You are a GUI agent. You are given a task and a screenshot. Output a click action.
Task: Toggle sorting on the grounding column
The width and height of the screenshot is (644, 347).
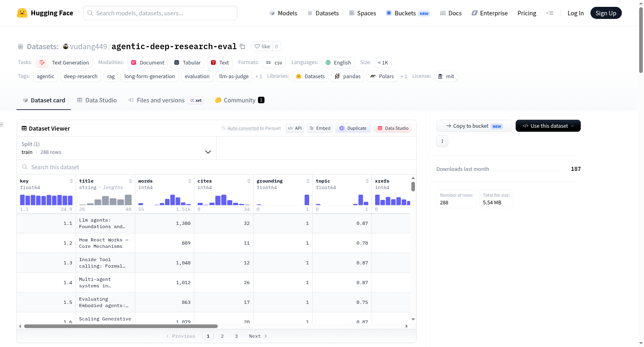[x=308, y=181]
